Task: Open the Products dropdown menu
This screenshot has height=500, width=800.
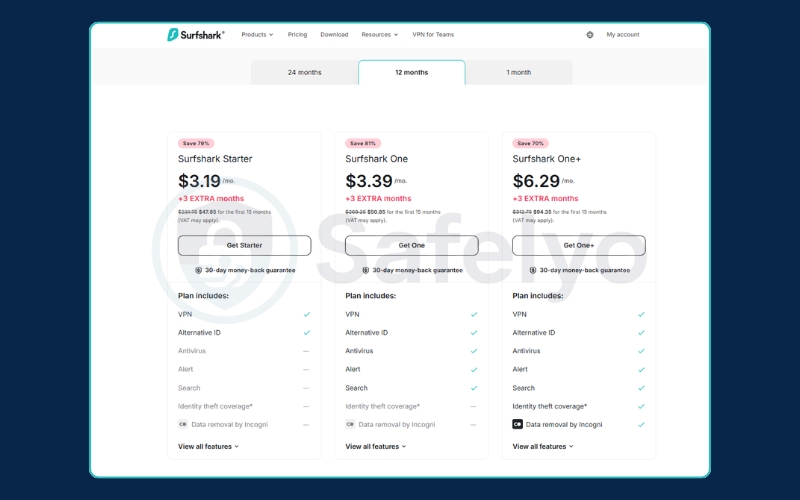Action: coord(257,35)
